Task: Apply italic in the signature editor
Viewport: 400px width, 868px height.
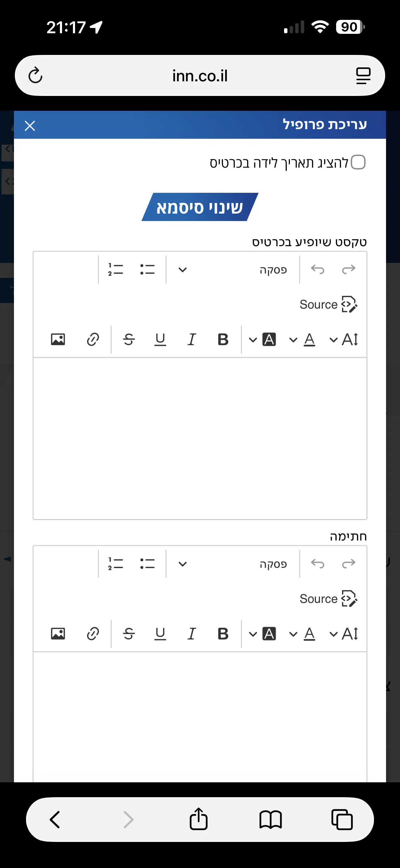Action: (x=191, y=634)
